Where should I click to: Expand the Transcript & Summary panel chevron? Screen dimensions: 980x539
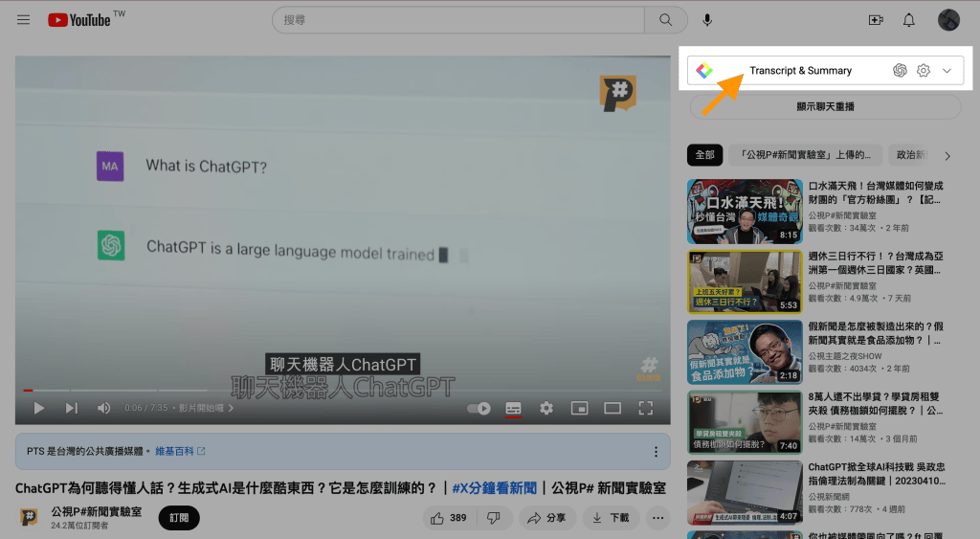click(x=947, y=71)
